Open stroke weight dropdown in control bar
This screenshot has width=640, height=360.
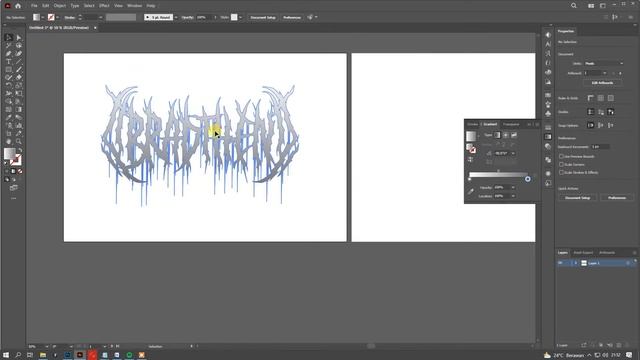tap(100, 18)
